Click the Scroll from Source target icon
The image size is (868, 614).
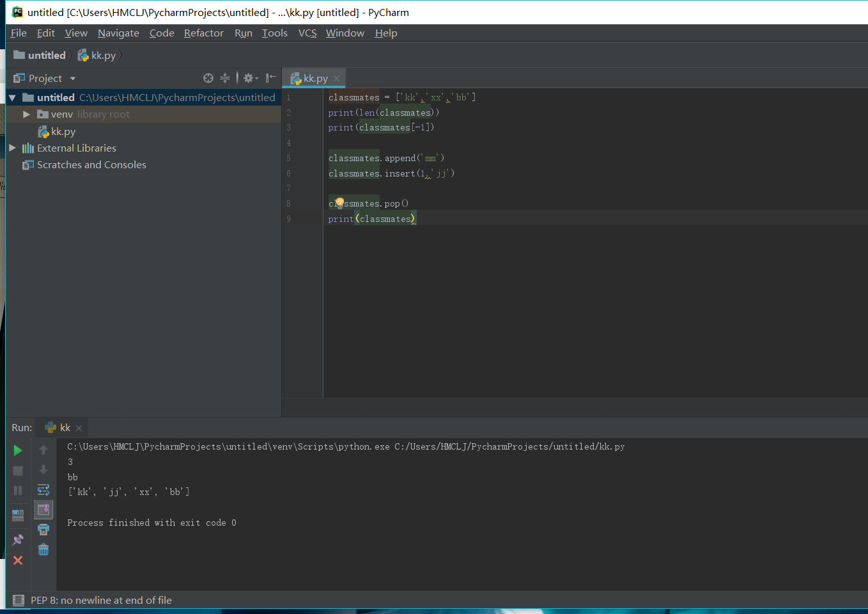pyautogui.click(x=208, y=78)
